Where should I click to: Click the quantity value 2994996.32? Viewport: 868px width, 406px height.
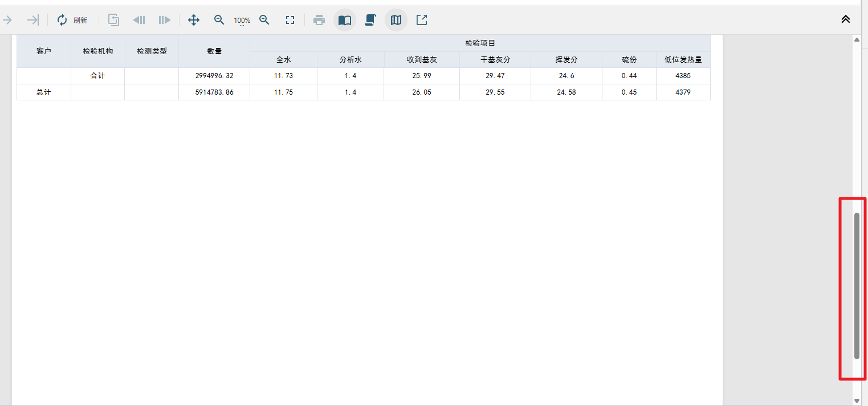214,76
